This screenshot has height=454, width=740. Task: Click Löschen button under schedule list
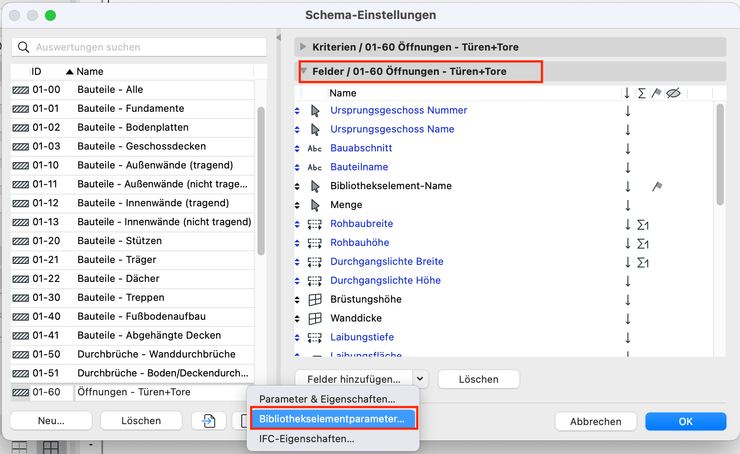pyautogui.click(x=141, y=421)
